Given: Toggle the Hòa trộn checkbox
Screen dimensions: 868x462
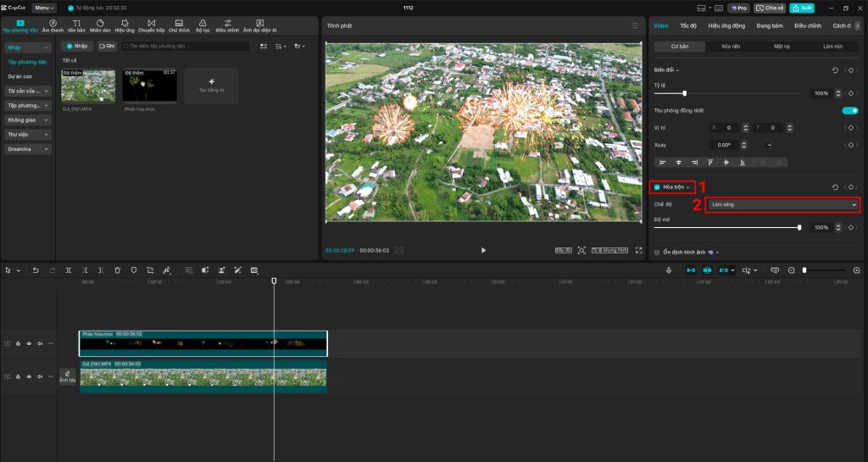Looking at the screenshot, I should [x=657, y=186].
